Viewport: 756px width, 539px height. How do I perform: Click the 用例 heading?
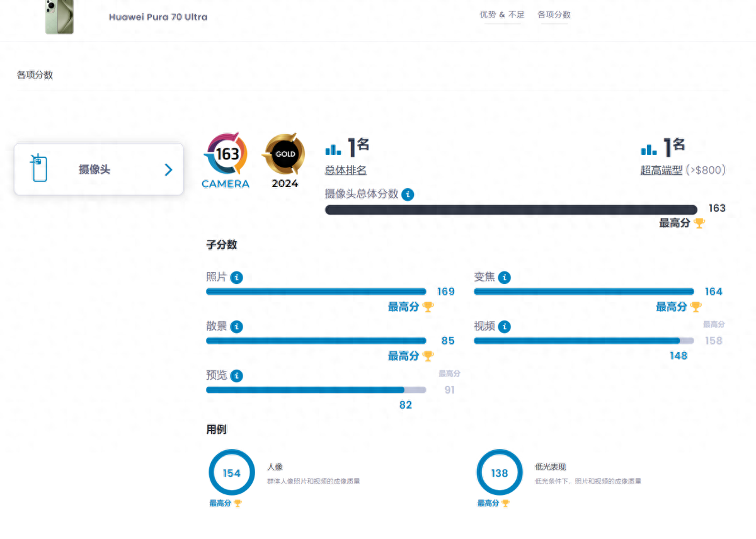coord(217,429)
